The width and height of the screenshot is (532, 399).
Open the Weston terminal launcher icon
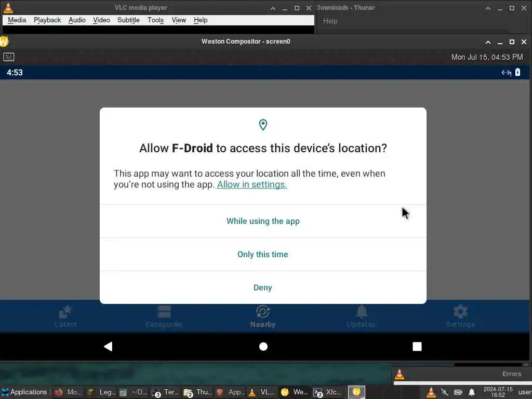pyautogui.click(x=9, y=57)
